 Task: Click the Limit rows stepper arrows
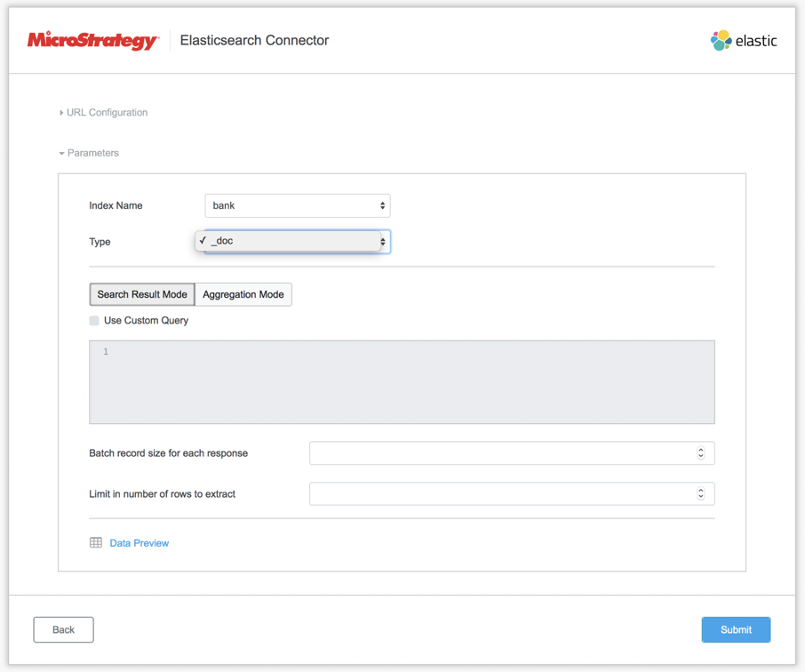[701, 494]
